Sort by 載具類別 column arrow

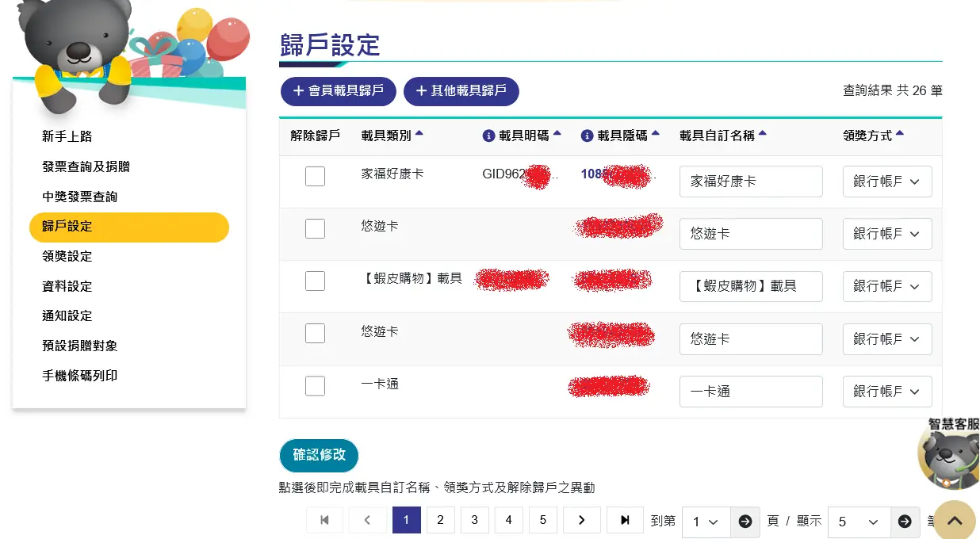[419, 134]
